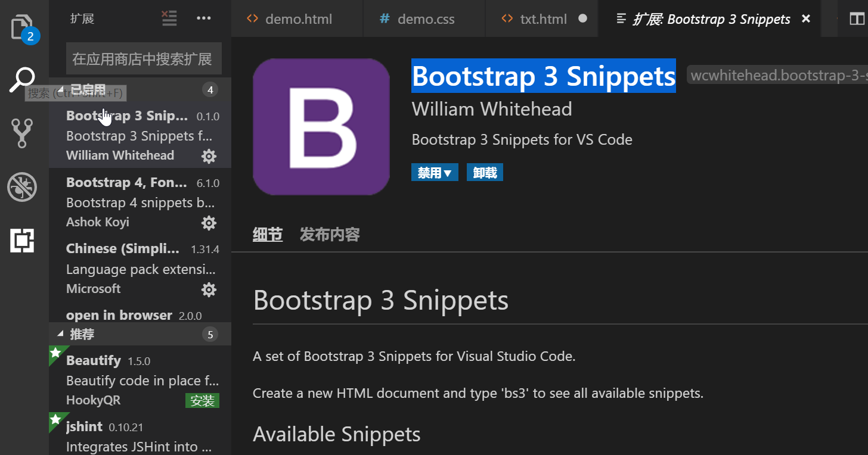Screen dimensions: 868x455
Task: Open William Whitehead publisher link
Action: point(492,109)
